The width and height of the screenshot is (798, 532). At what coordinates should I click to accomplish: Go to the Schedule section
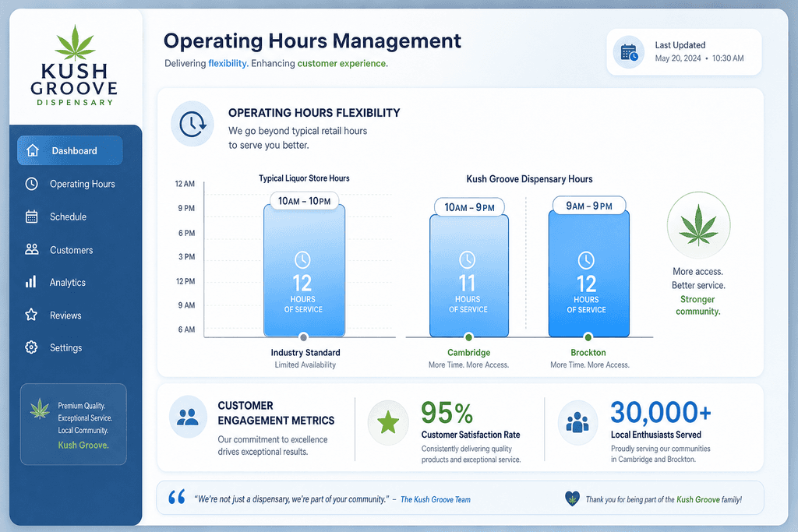coord(70,217)
